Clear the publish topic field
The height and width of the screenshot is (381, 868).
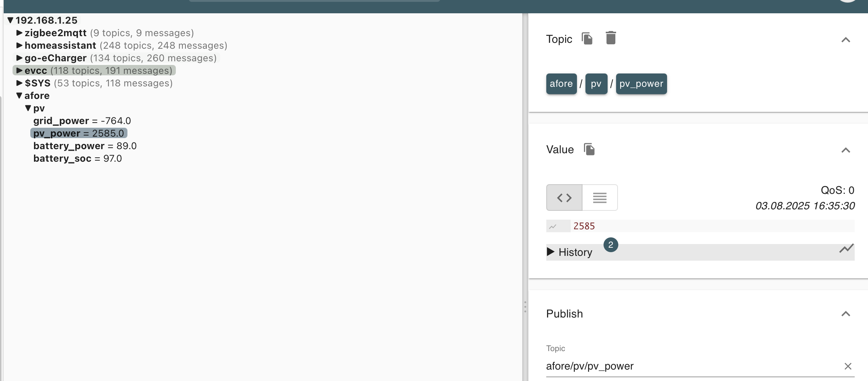point(848,366)
